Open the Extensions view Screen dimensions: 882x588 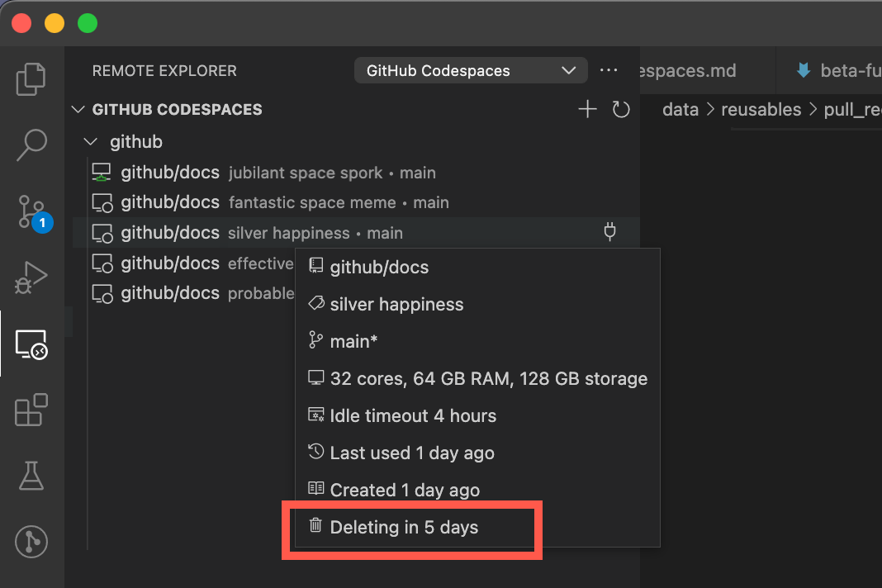pyautogui.click(x=31, y=410)
